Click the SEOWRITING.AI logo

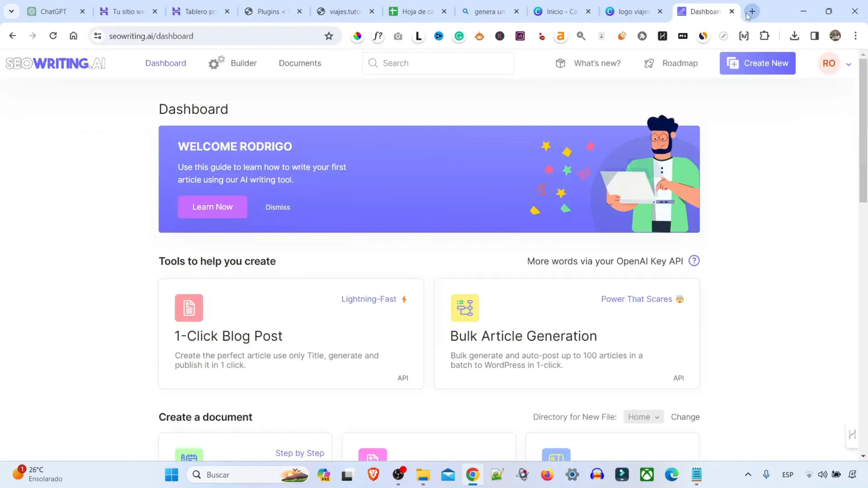point(55,63)
